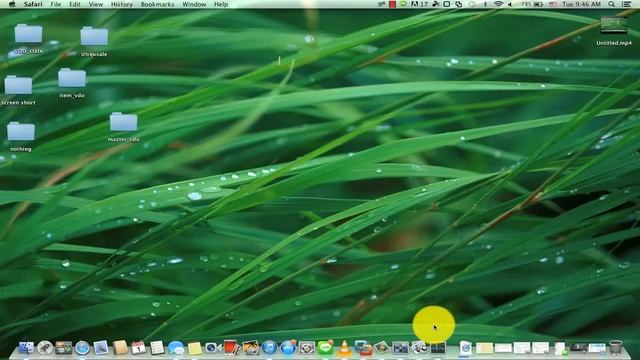Click the Bluetooth status icon
This screenshot has width=640, height=360.
tap(485, 4)
